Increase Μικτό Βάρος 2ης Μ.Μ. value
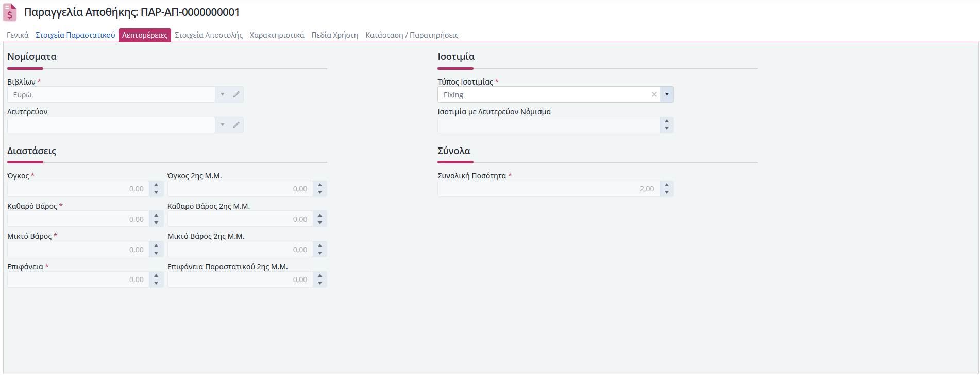Image resolution: width=980 pixels, height=377 pixels. (x=320, y=245)
